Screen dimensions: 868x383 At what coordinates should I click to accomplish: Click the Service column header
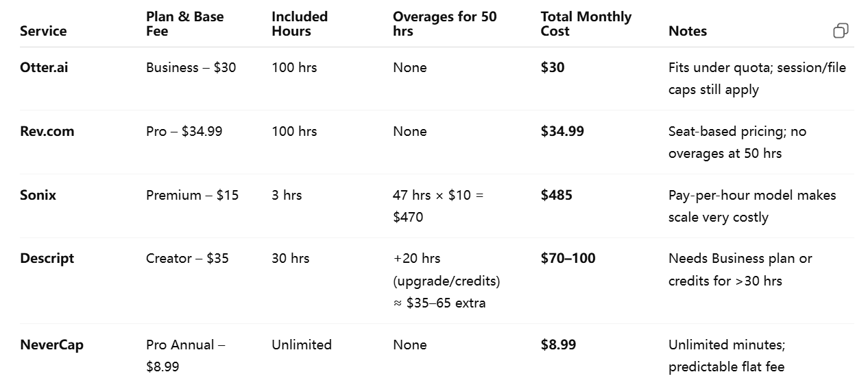43,31
